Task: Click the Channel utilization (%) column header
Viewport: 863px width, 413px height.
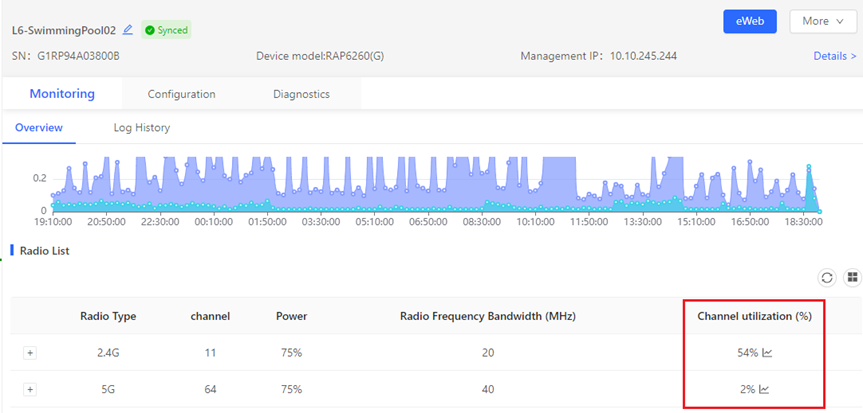Action: 754,316
